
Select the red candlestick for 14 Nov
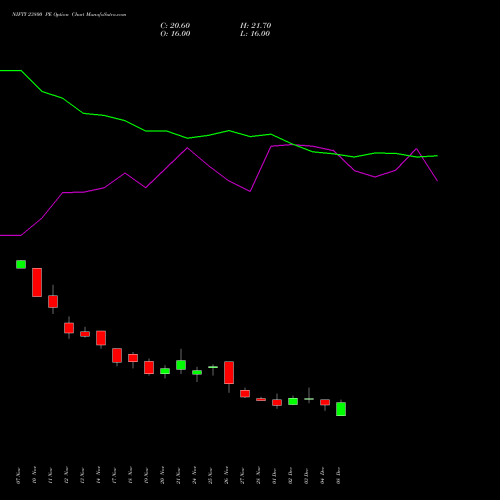pos(101,338)
